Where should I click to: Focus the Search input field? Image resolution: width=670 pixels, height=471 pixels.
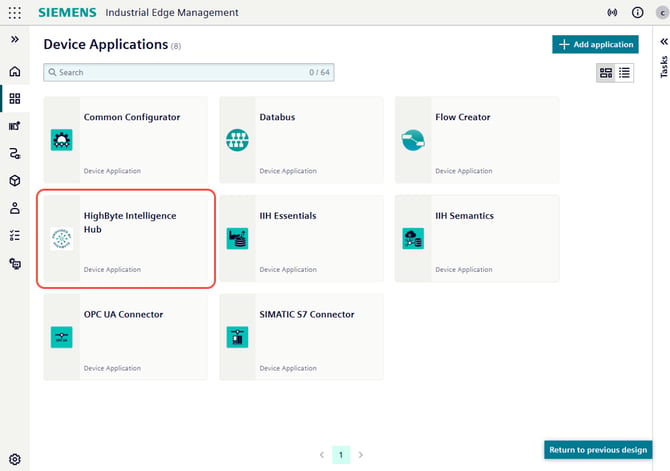[188, 72]
